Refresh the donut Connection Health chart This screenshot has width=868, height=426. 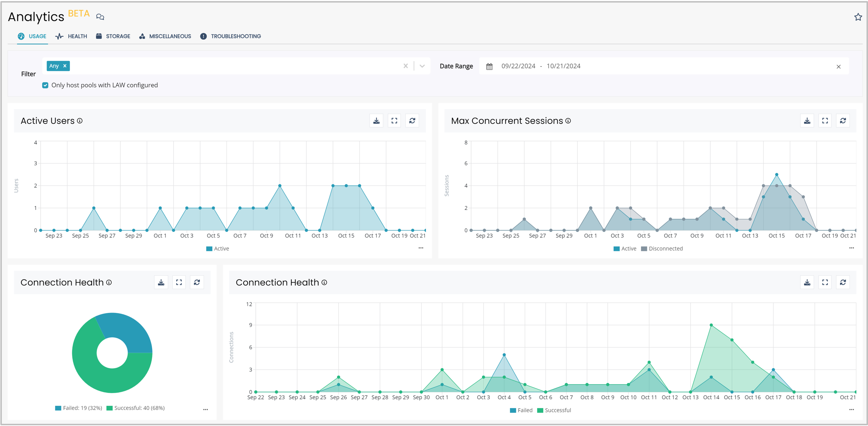197,283
